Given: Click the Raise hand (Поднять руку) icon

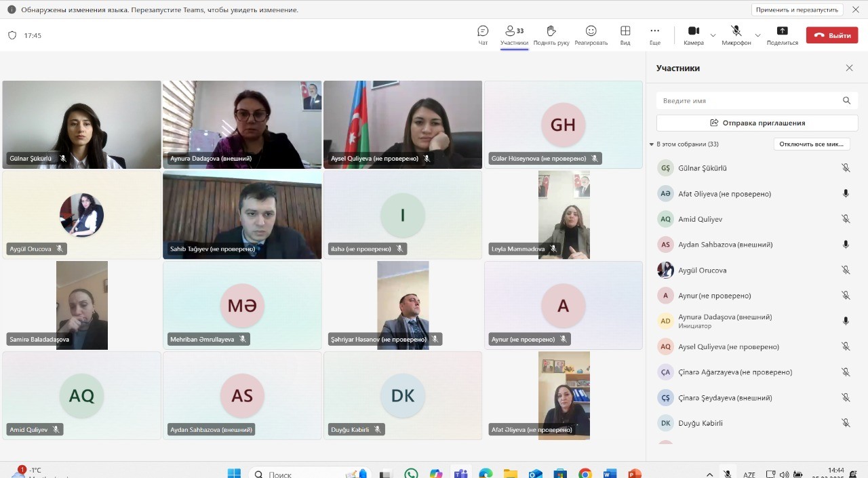Looking at the screenshot, I should [x=551, y=35].
